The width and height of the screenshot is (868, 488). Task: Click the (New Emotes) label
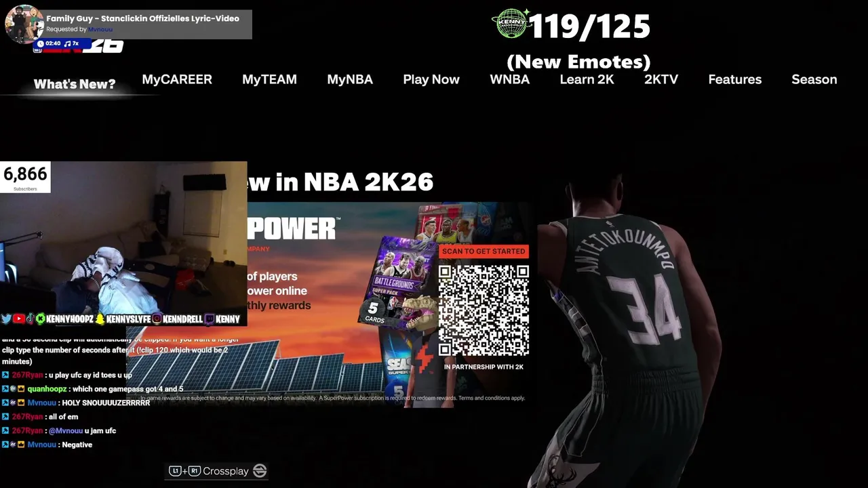pyautogui.click(x=578, y=62)
